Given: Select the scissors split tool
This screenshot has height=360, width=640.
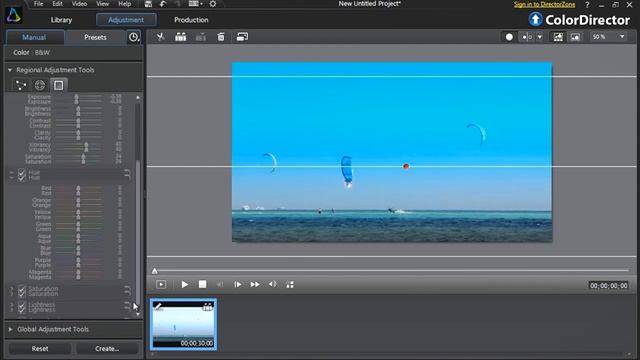Looking at the screenshot, I should click(x=161, y=37).
